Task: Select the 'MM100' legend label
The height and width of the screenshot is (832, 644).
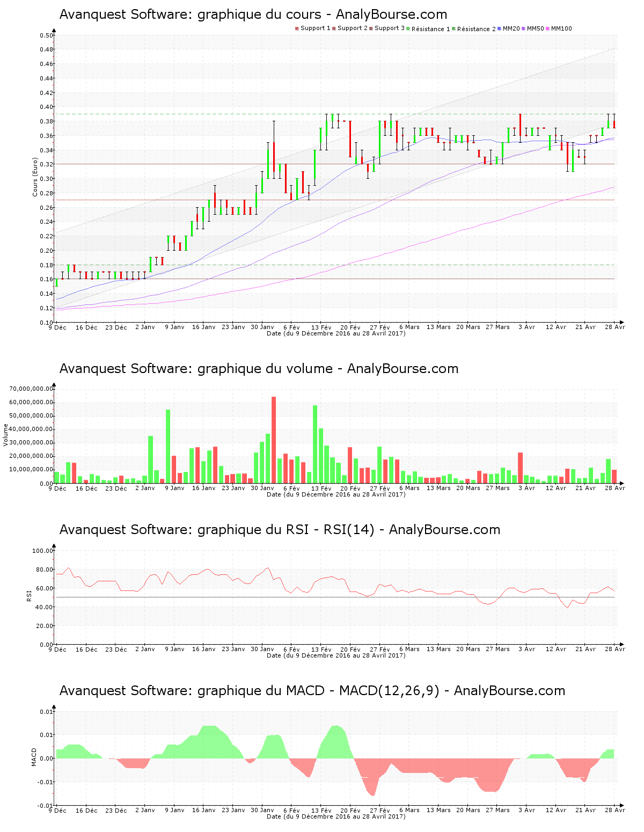Action: pyautogui.click(x=561, y=28)
